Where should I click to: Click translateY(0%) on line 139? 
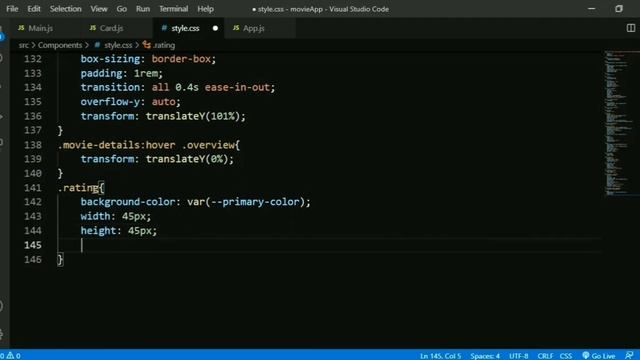(187, 159)
